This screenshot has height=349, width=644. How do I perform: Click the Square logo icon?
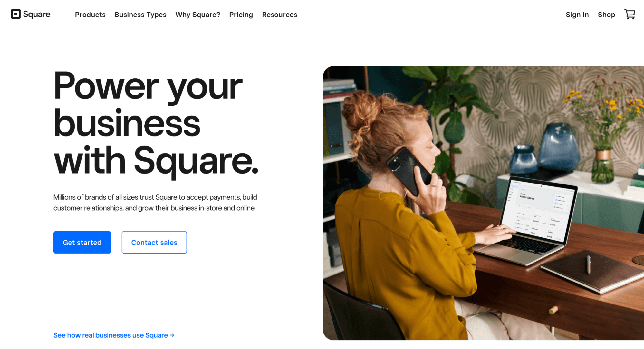(16, 14)
